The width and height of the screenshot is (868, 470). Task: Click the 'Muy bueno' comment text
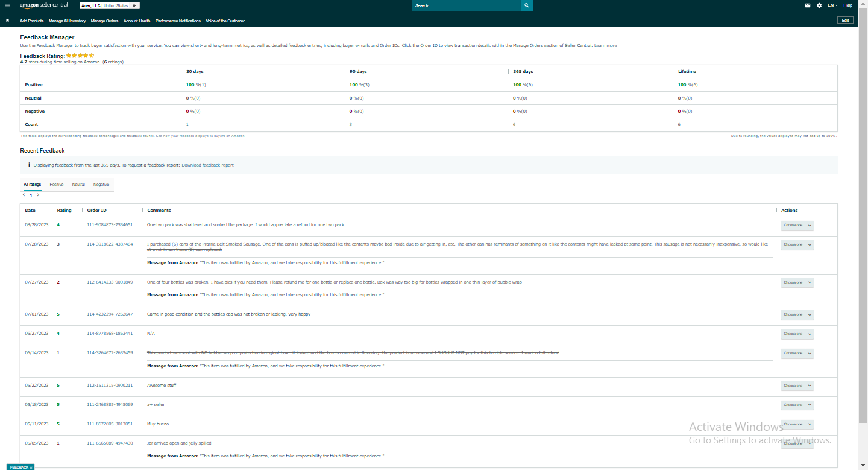tap(158, 424)
